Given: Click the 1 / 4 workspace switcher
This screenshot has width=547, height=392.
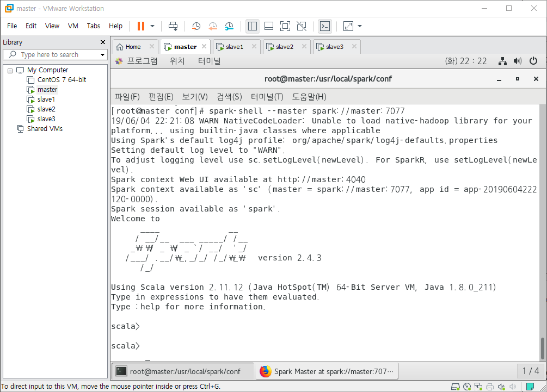Looking at the screenshot, I should tap(531, 371).
